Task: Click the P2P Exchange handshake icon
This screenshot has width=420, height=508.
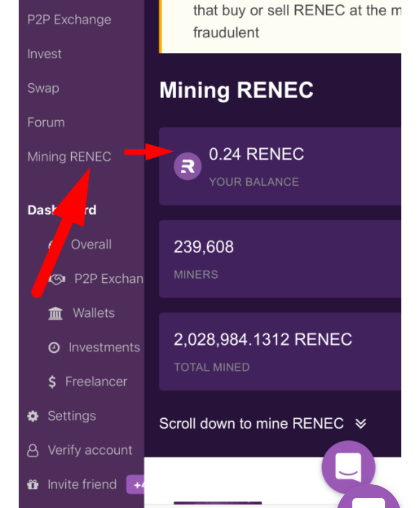Action: (57, 279)
